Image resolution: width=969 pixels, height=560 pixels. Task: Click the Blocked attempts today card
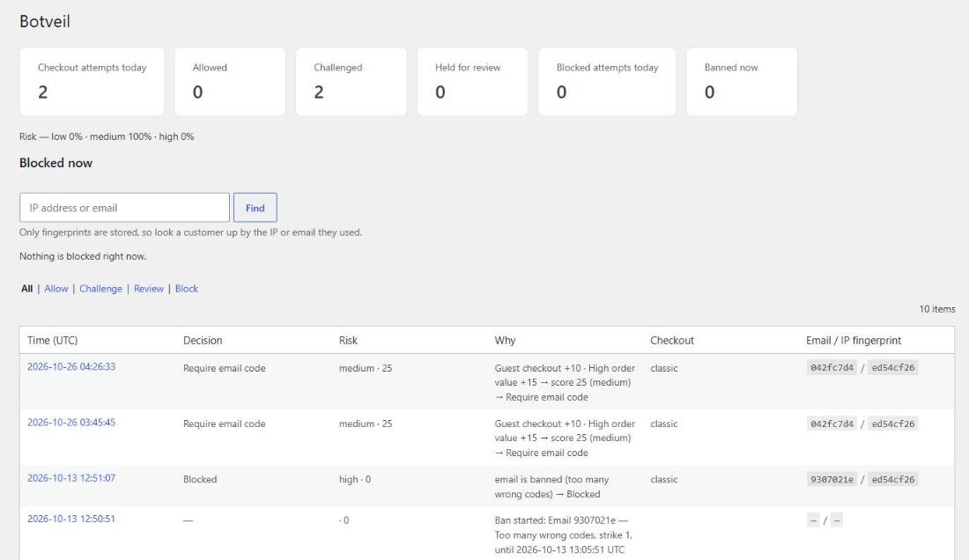click(607, 82)
